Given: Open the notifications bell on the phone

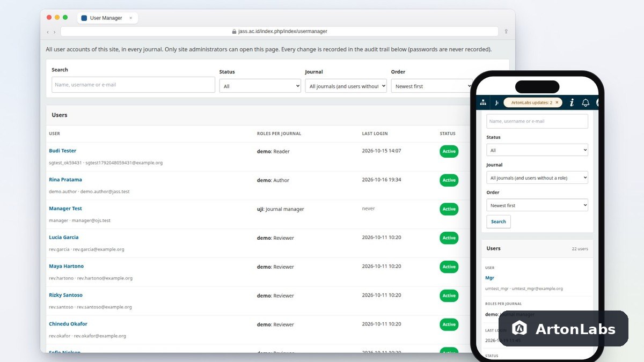Looking at the screenshot, I should 586,102.
